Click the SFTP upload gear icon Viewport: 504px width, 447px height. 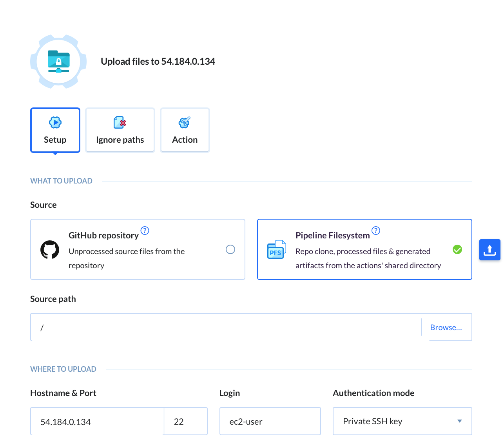[58, 62]
